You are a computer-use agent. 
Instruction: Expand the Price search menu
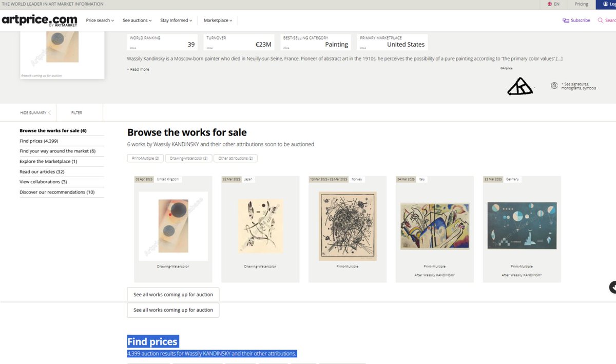100,21
